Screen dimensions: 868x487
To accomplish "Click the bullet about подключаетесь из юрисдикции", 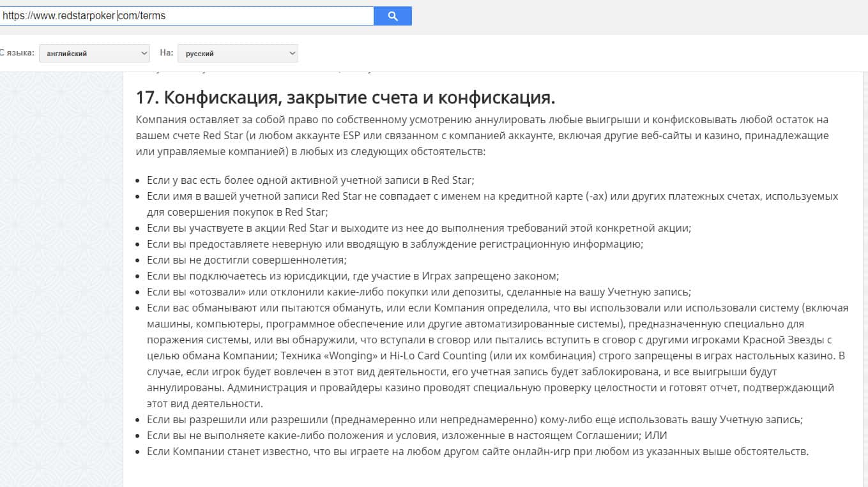I will pyautogui.click(x=353, y=276).
